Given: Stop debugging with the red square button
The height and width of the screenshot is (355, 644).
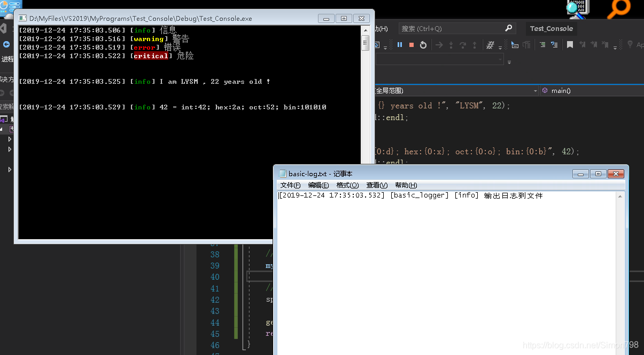Looking at the screenshot, I should coord(412,45).
